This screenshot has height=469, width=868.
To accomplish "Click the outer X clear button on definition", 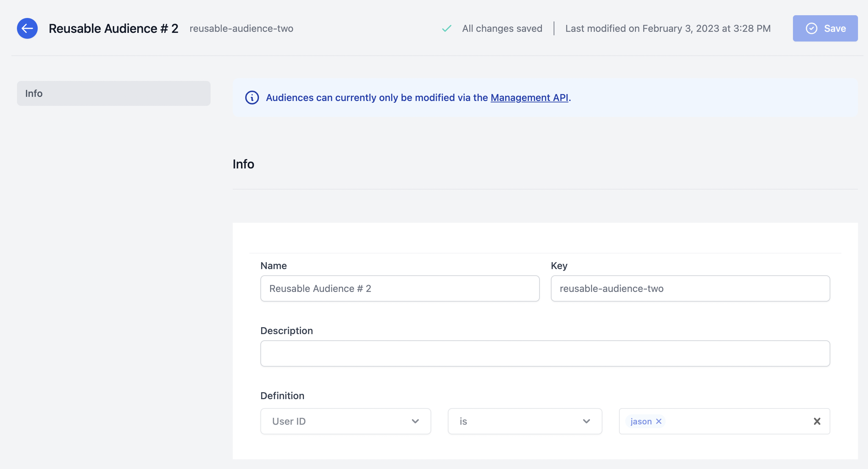I will coord(816,421).
